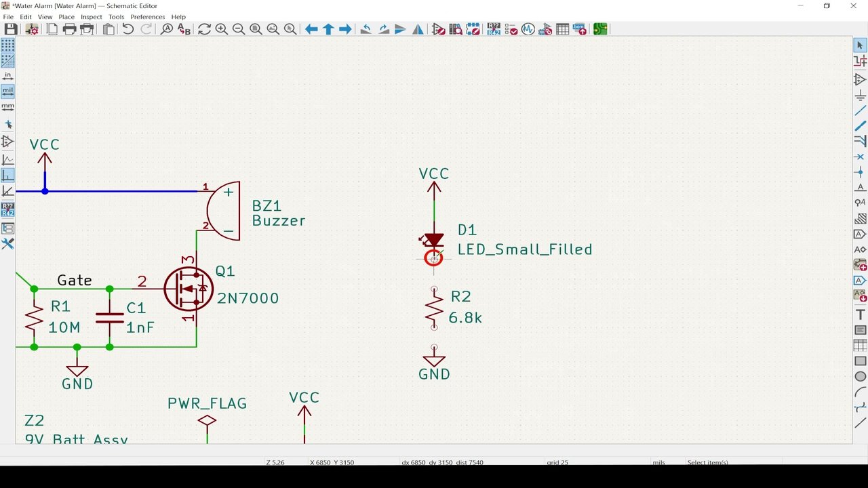This screenshot has height=488, width=868.
Task: Open Page Settings from the top toolbar
Action: pyautogui.click(x=52, y=29)
